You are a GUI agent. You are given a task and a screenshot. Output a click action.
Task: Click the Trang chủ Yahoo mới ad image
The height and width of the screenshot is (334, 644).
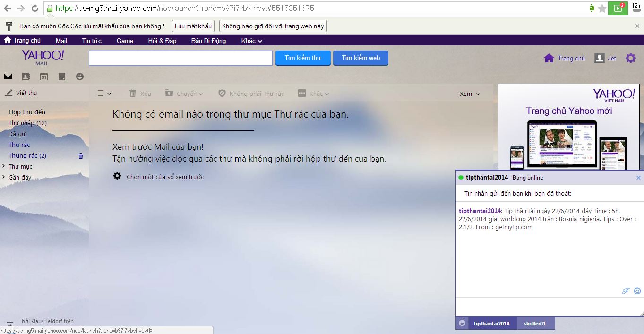568,128
